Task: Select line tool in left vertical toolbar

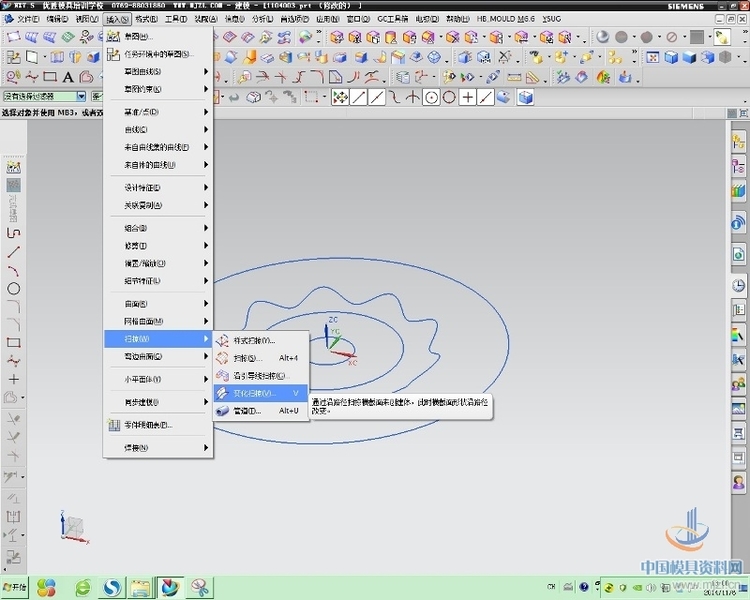Action: (13, 252)
